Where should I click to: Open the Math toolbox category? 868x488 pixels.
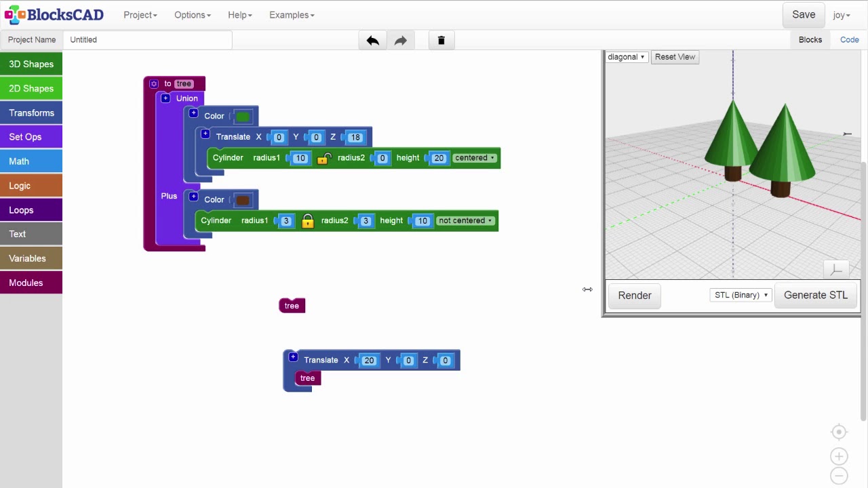tap(31, 161)
